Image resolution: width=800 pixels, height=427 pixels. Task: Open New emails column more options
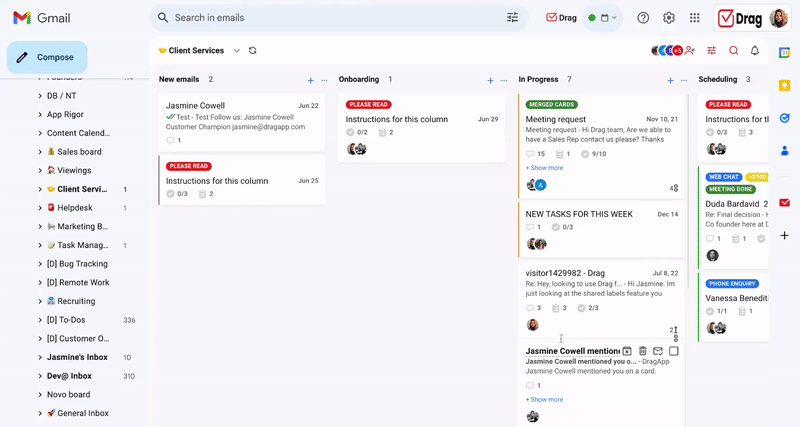tap(324, 80)
